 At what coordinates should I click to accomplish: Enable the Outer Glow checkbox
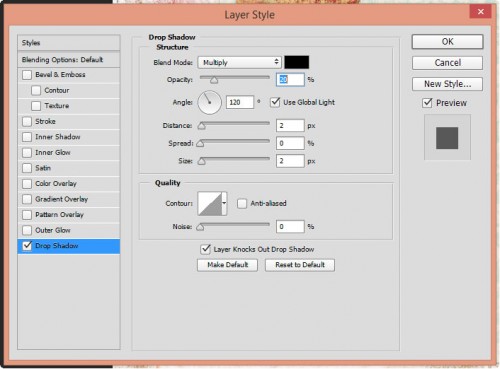click(x=27, y=230)
